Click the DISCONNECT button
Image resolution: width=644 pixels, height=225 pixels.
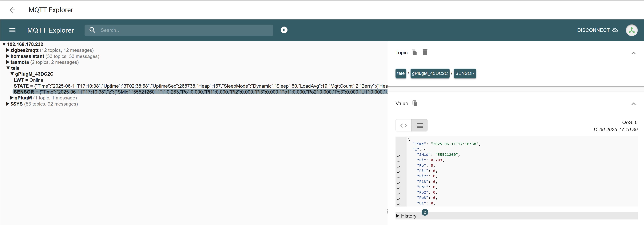[x=597, y=30]
